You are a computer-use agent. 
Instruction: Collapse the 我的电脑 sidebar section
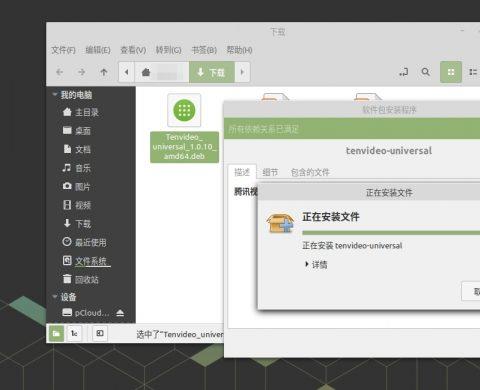click(55, 95)
